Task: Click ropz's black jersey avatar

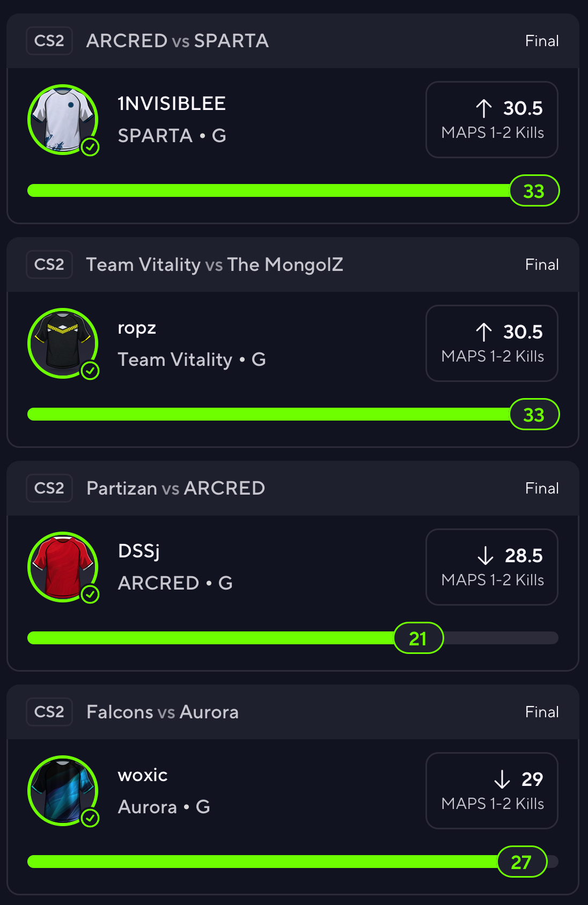Action: (x=62, y=343)
